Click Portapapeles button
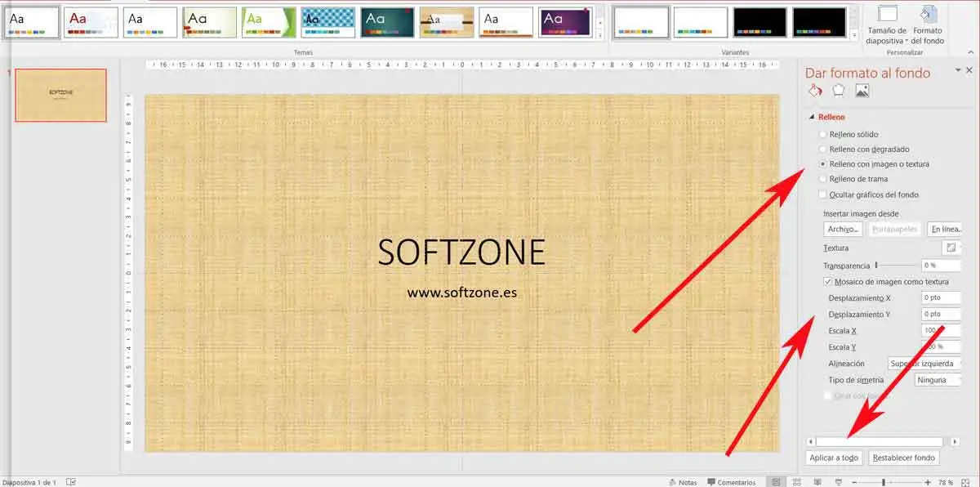980x487 pixels. click(895, 230)
